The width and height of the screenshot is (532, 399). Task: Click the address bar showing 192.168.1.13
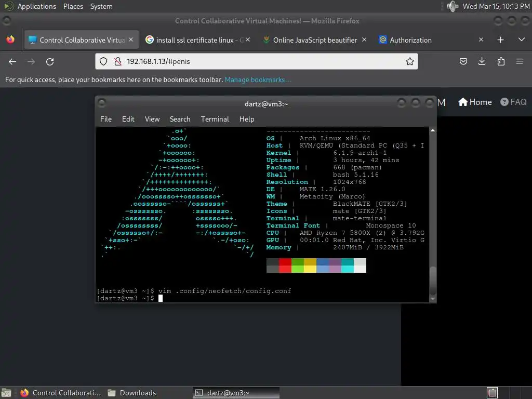tap(257, 61)
